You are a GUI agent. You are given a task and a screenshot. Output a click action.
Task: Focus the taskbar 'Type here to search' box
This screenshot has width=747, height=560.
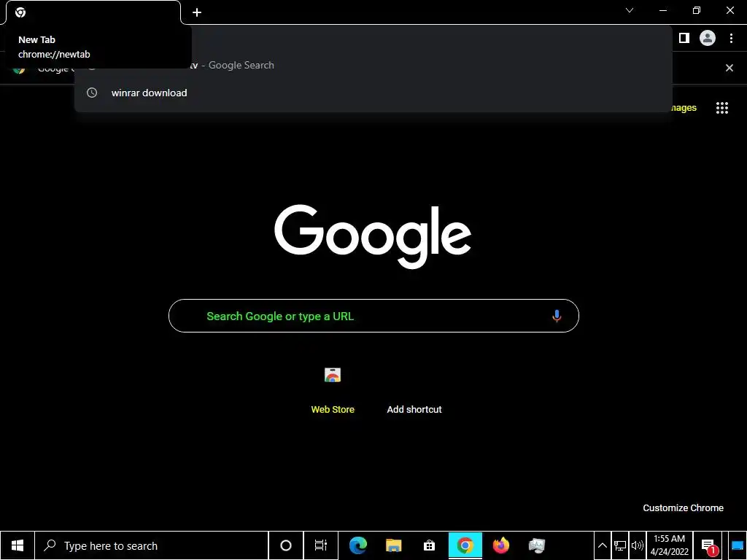click(152, 545)
